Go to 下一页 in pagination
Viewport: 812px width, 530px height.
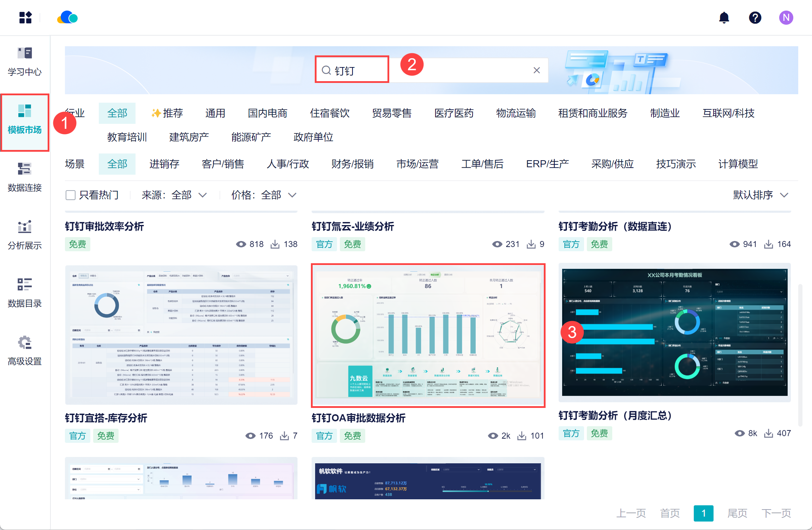776,513
